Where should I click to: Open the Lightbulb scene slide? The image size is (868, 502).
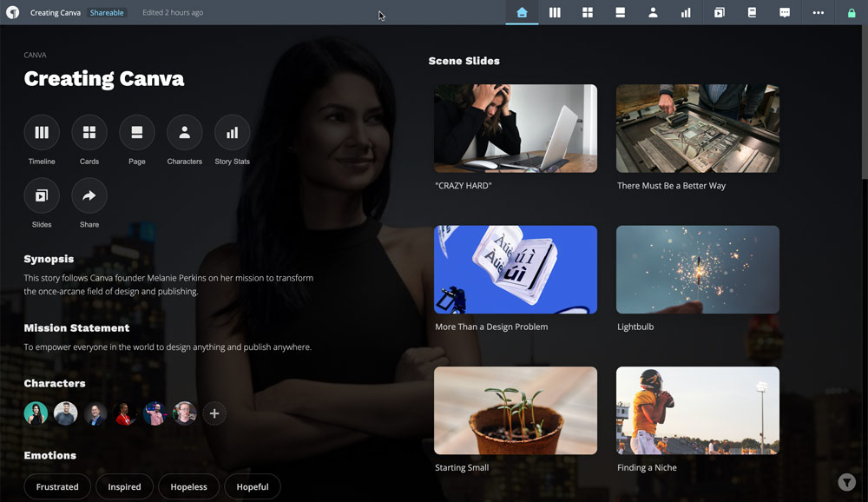[698, 269]
